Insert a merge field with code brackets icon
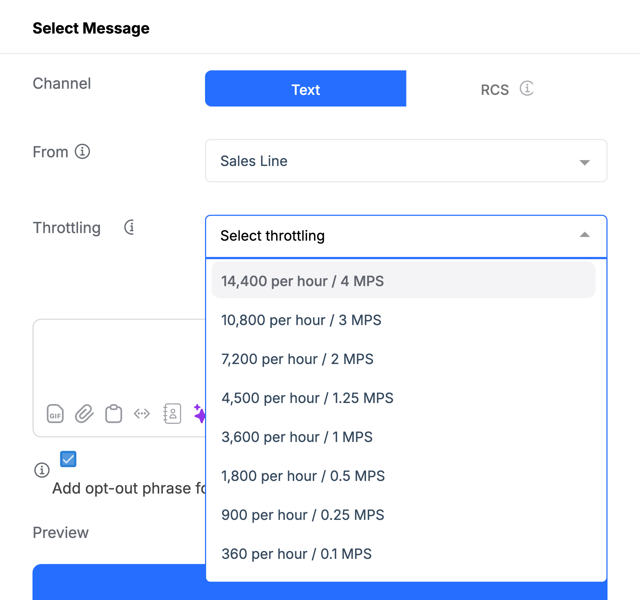640x600 pixels. [x=142, y=414]
